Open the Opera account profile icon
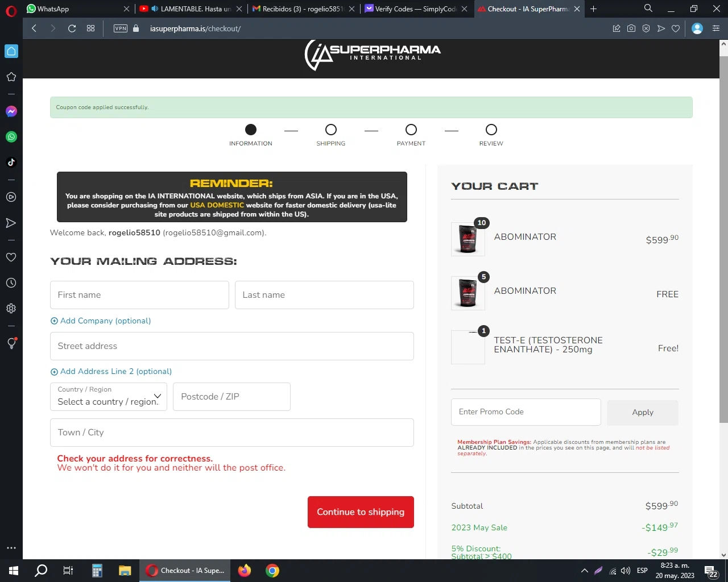 click(x=697, y=28)
